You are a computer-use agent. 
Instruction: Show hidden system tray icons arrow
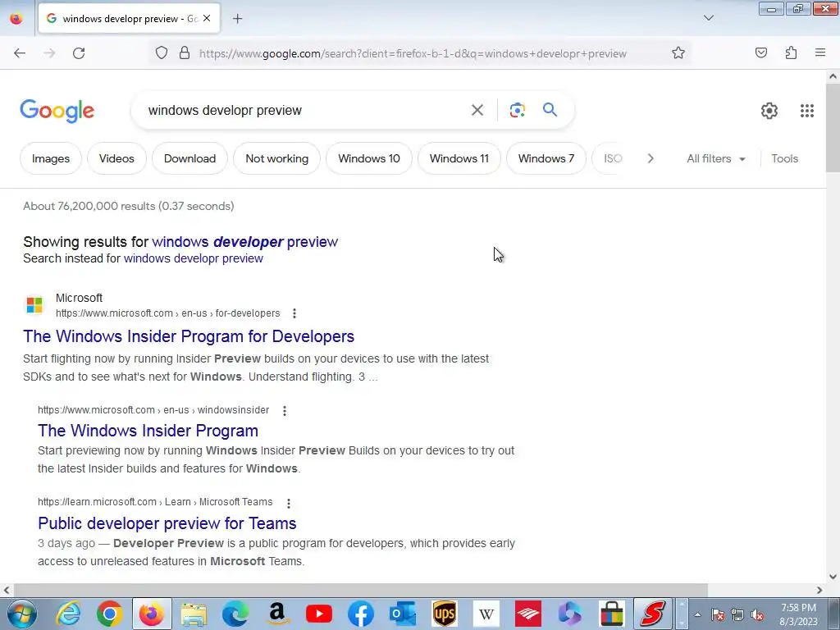pyautogui.click(x=697, y=614)
